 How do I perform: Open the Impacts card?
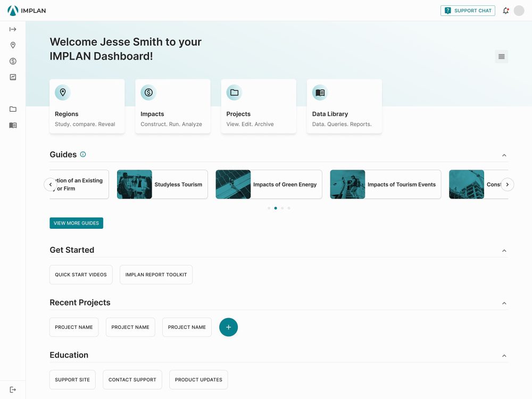173,106
